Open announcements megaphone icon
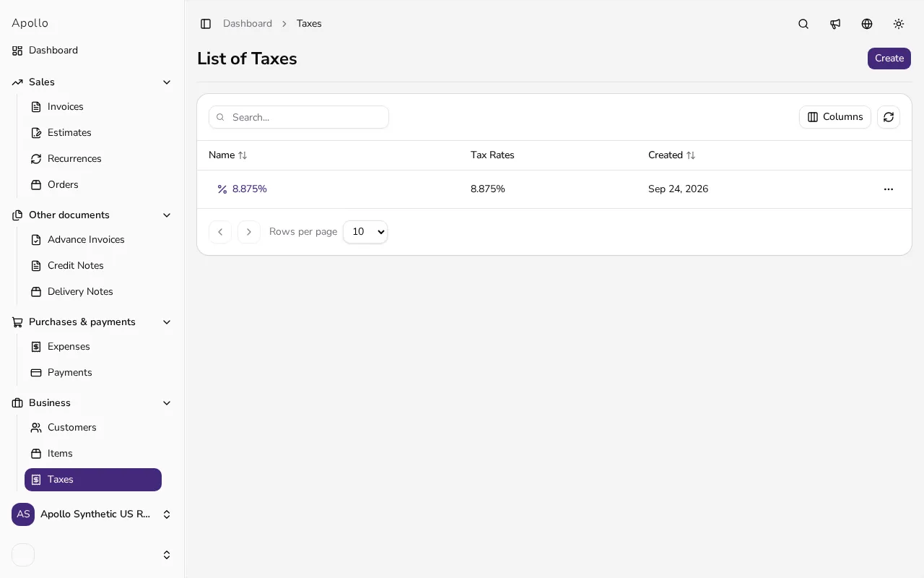924x578 pixels. (835, 24)
